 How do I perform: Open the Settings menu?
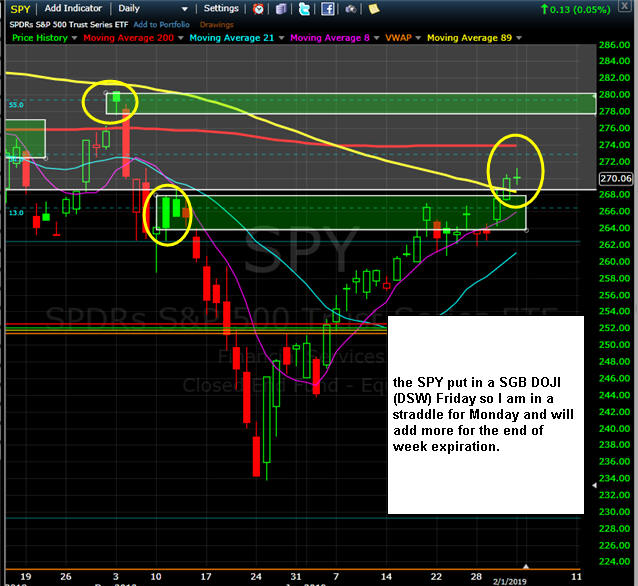point(221,8)
